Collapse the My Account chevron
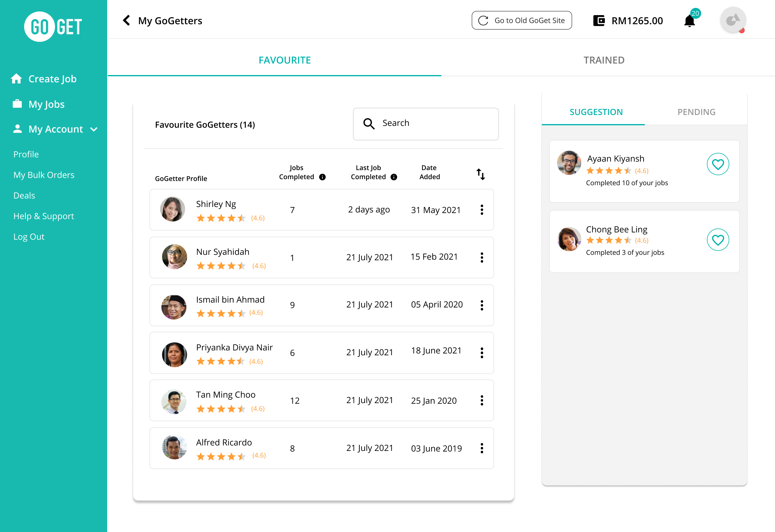Viewport: 775px width, 532px height. [x=94, y=129]
